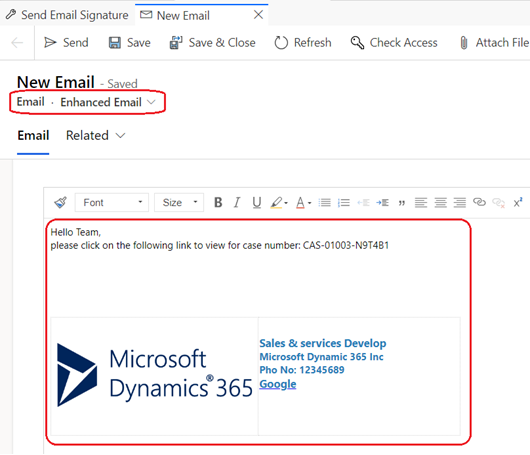Click 'Pho No: 12345689' signature line
This screenshot has width=530, height=455.
tap(302, 370)
